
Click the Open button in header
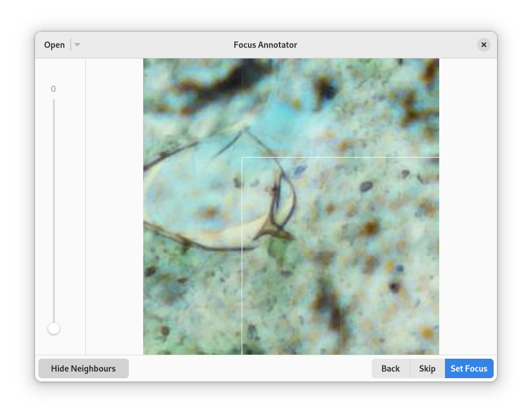coord(54,45)
